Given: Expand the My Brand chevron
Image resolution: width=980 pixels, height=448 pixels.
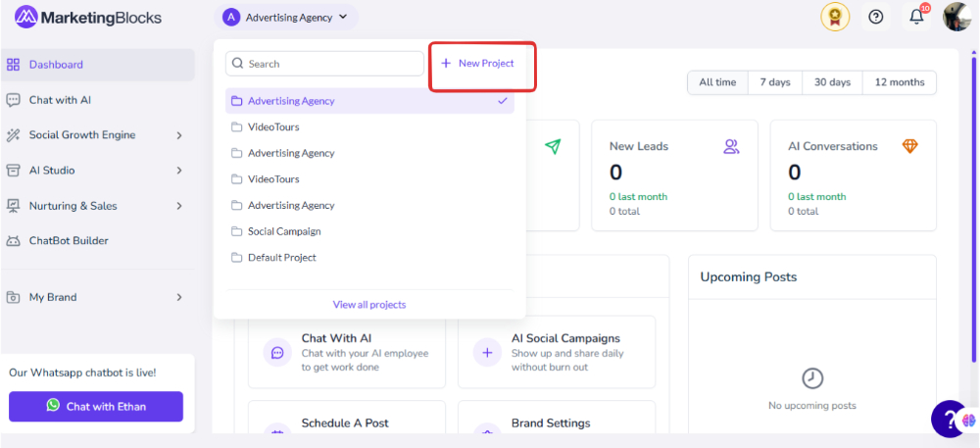Looking at the screenshot, I should pos(178,297).
